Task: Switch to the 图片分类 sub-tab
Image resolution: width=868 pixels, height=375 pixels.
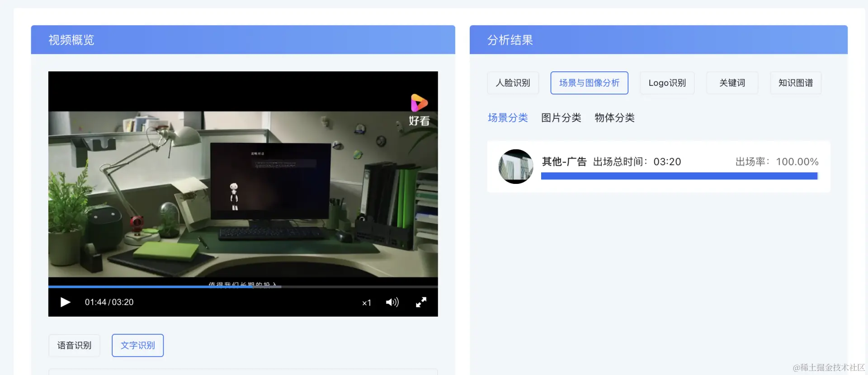Action: point(561,118)
